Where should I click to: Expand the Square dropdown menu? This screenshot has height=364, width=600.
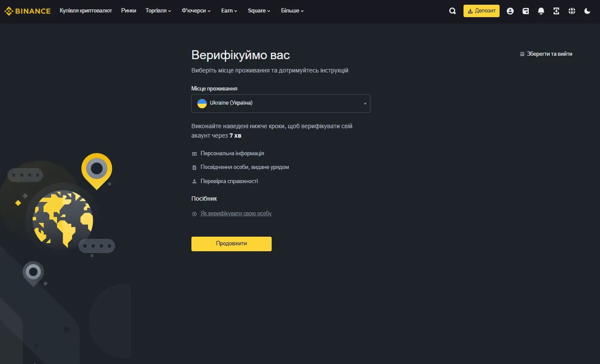(259, 11)
